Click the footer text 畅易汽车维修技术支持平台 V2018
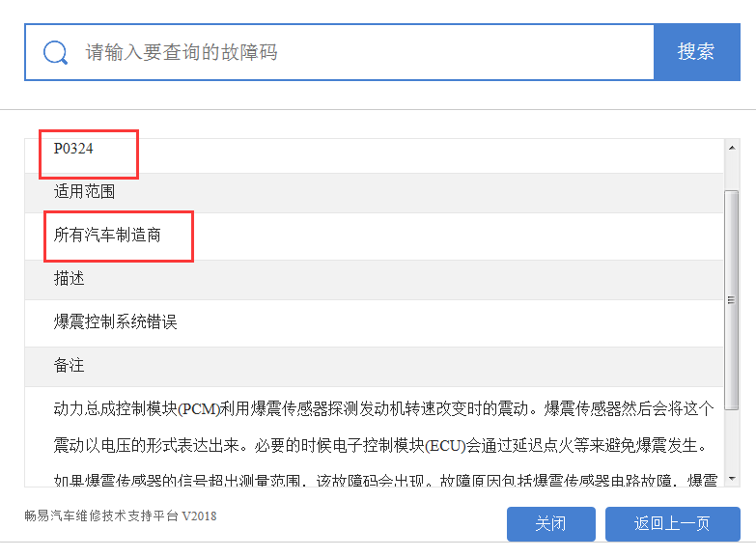 click(x=121, y=516)
